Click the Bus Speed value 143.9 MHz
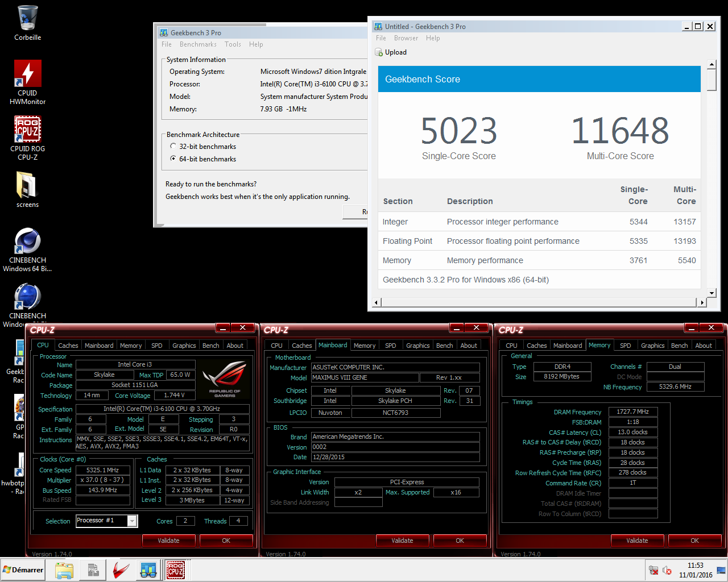The height and width of the screenshot is (582, 728). pyautogui.click(x=102, y=490)
